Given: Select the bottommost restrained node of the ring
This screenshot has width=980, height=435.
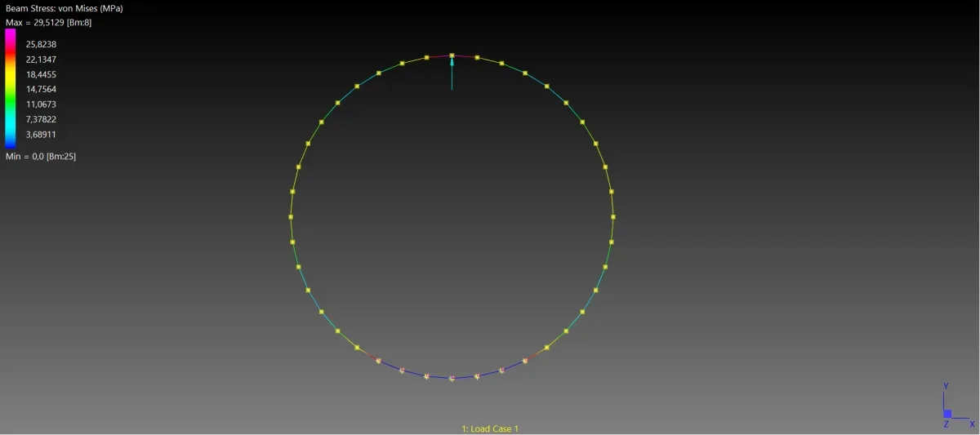Looking at the screenshot, I should 452,378.
